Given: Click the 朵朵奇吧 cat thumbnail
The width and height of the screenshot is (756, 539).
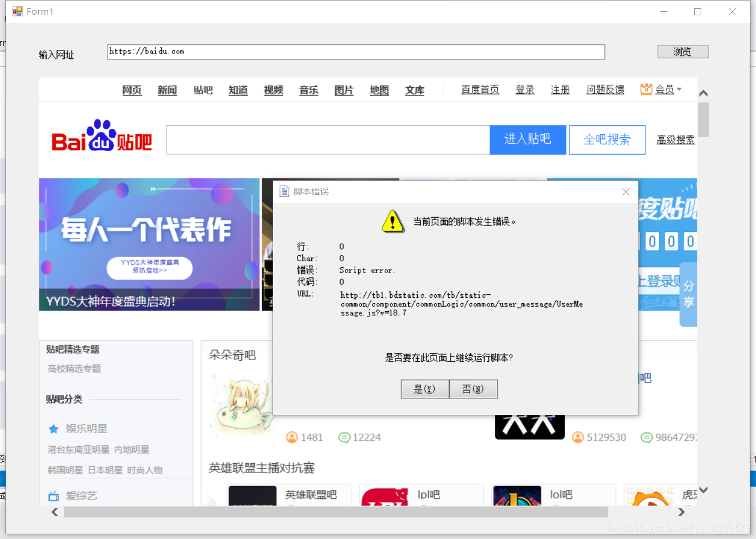Looking at the screenshot, I should (241, 406).
